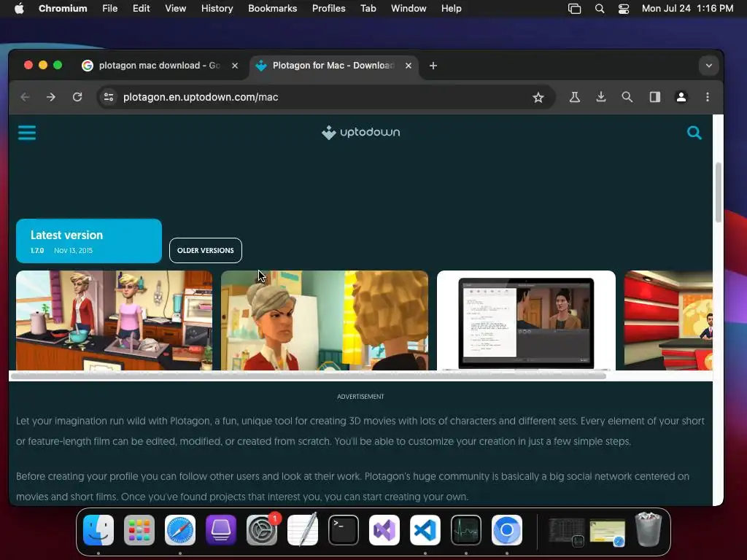The image size is (747, 560).
Task: Click the date and time clock
Action: 687,9
